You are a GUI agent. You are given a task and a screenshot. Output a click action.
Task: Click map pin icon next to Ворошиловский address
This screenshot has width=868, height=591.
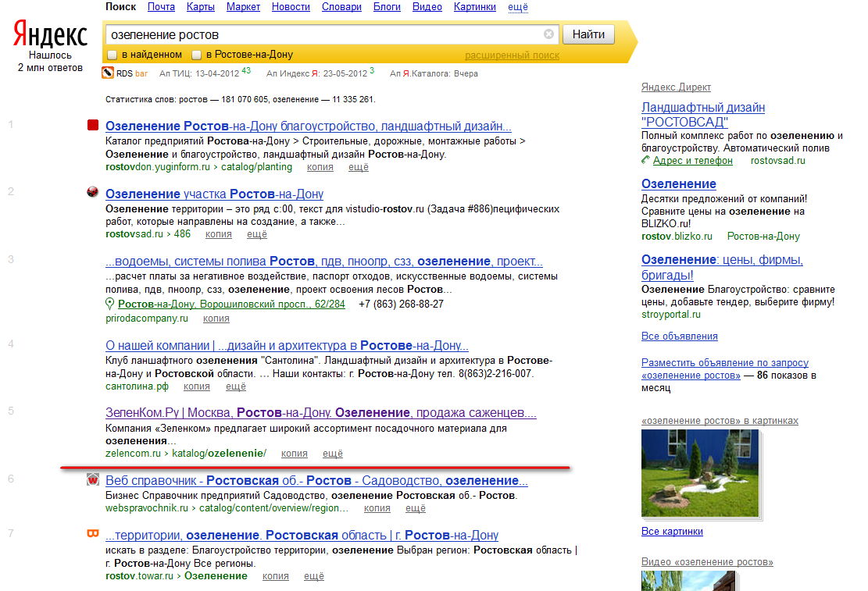click(109, 304)
